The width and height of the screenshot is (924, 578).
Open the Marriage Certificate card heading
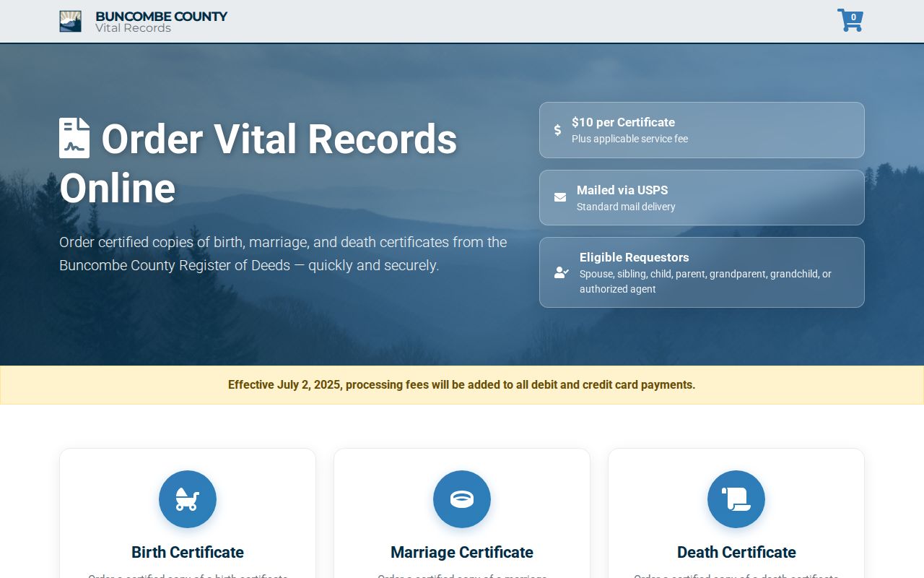tap(462, 552)
